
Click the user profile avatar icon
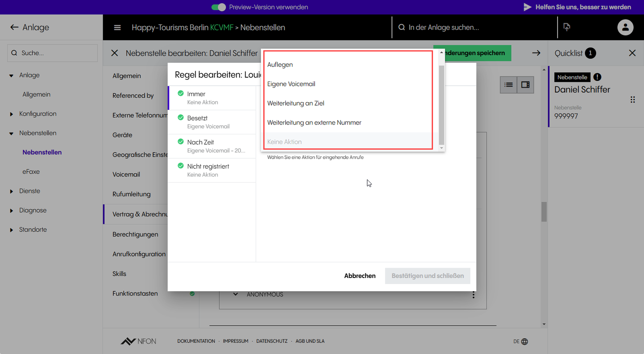(x=625, y=27)
